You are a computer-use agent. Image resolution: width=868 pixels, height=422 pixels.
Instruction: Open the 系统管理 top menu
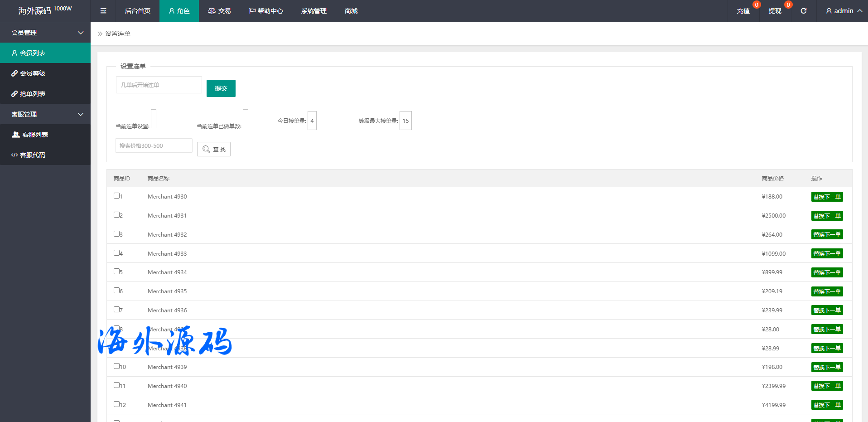(x=313, y=11)
